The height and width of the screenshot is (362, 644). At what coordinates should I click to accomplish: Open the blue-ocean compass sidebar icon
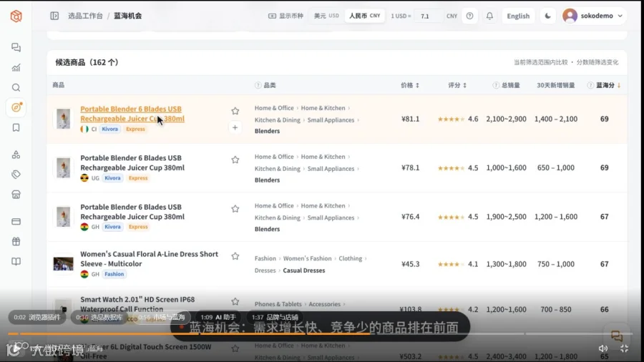pos(16,107)
